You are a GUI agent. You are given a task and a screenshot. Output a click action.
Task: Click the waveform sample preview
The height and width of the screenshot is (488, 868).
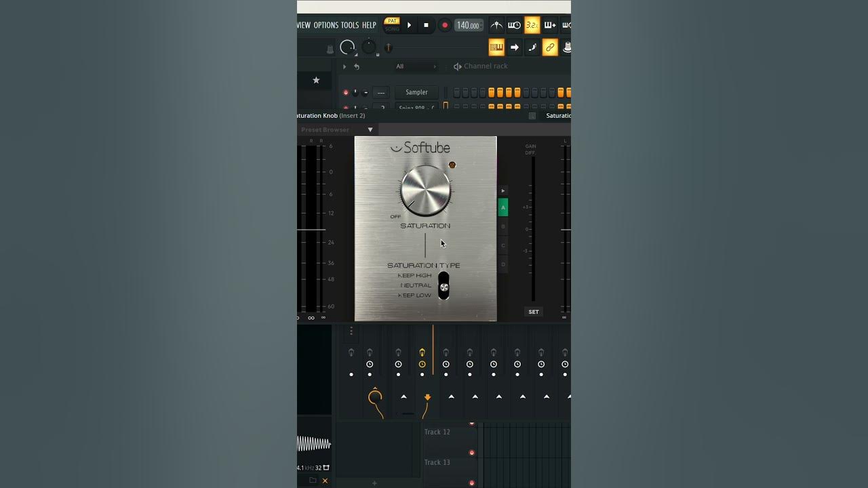coord(314,444)
